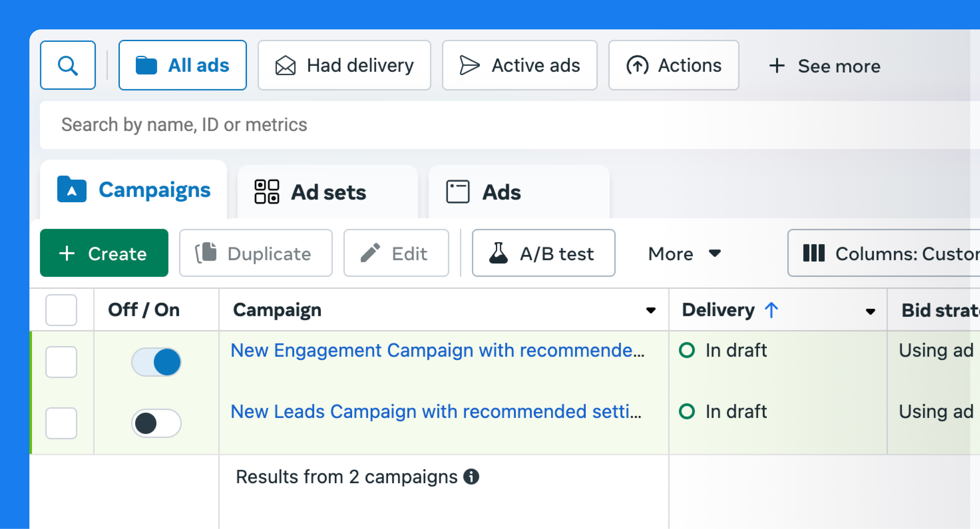Click Using ad text in the New Leads Campaign row

[936, 411]
